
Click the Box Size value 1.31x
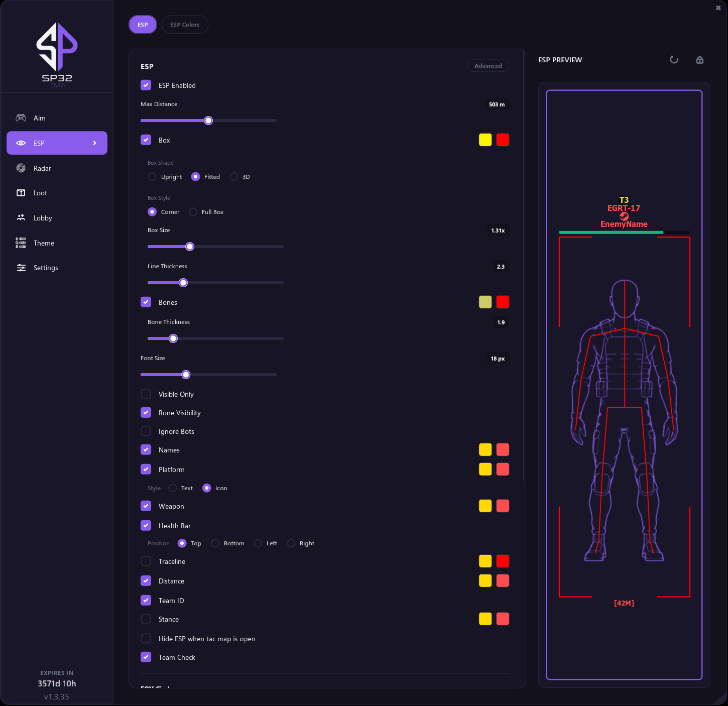(x=498, y=230)
